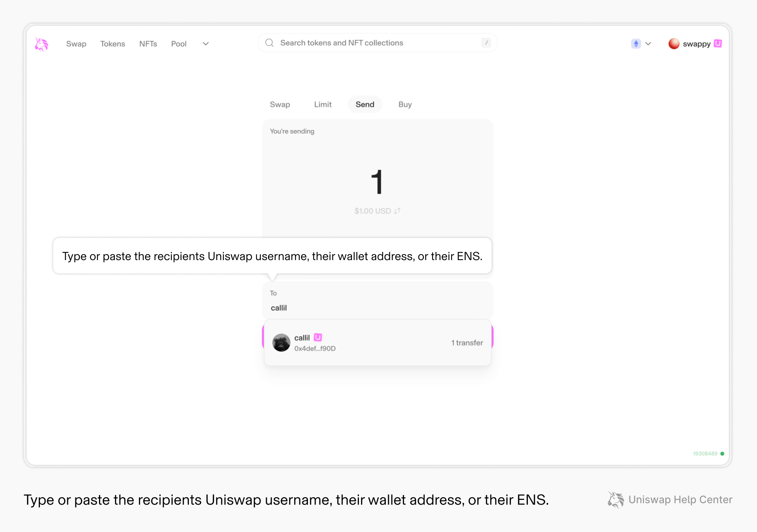757x532 pixels.
Task: Open the Tokens navigation link
Action: click(x=113, y=44)
